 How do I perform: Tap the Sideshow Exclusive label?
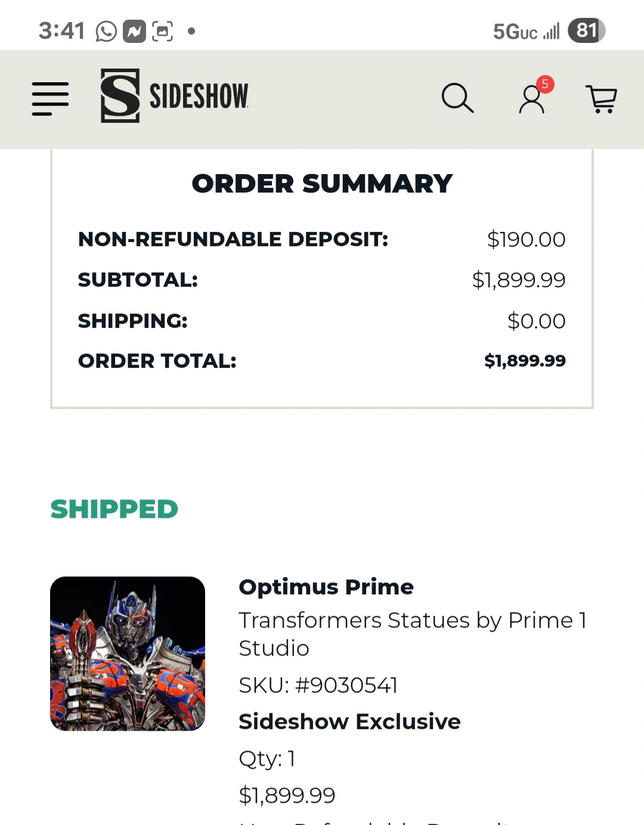pyautogui.click(x=349, y=722)
